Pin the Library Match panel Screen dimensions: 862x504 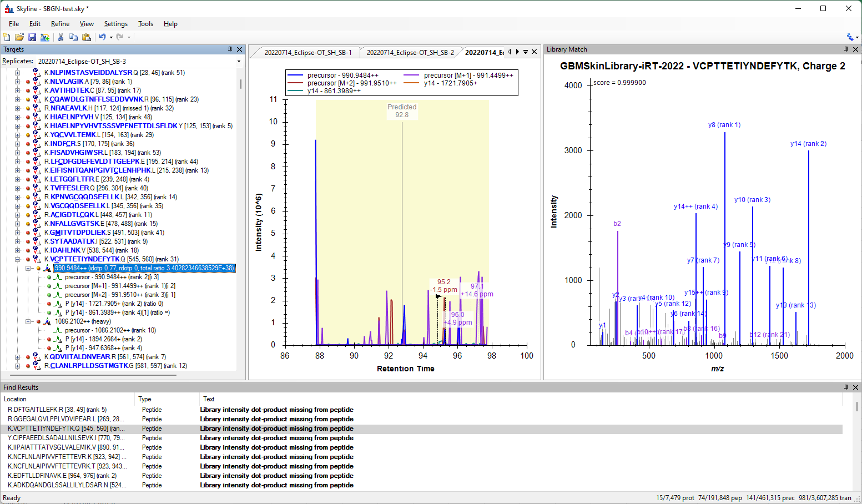(x=846, y=49)
